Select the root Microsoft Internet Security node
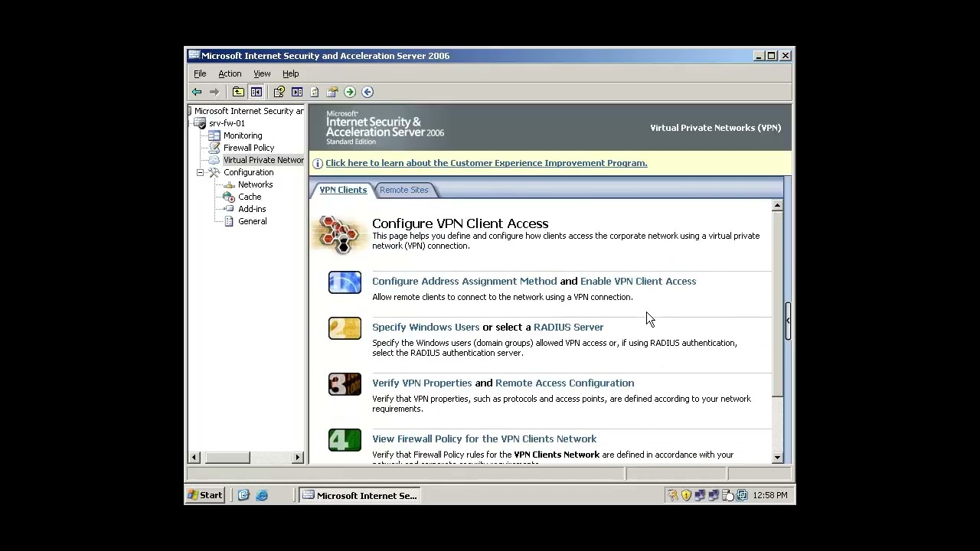This screenshot has width=980, height=551. (249, 111)
